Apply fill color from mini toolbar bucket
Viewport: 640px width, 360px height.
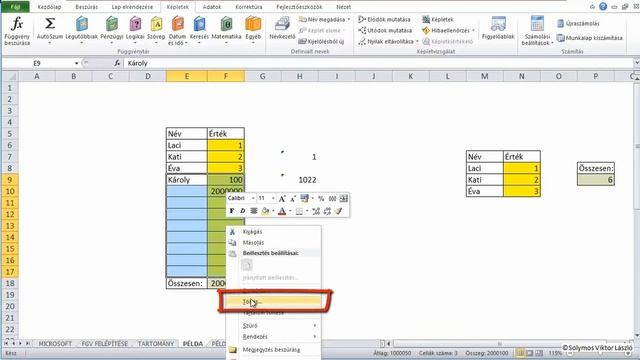click(x=265, y=211)
